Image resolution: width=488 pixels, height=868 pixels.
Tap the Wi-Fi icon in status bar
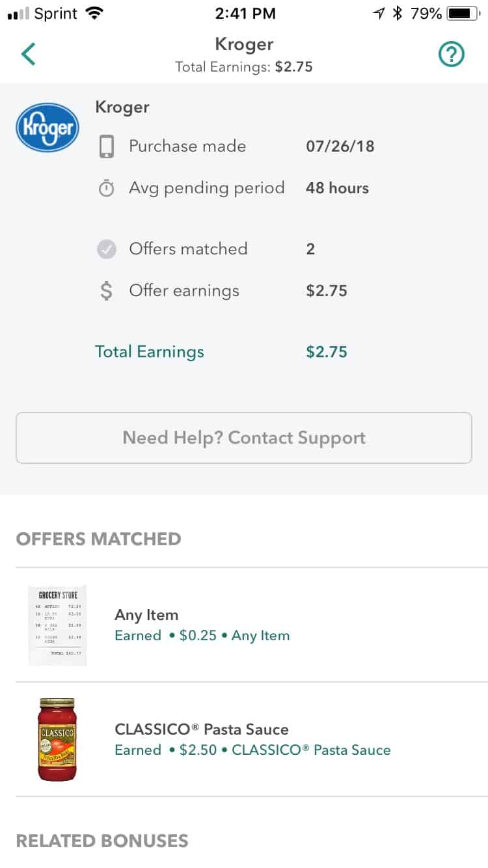pos(94,14)
